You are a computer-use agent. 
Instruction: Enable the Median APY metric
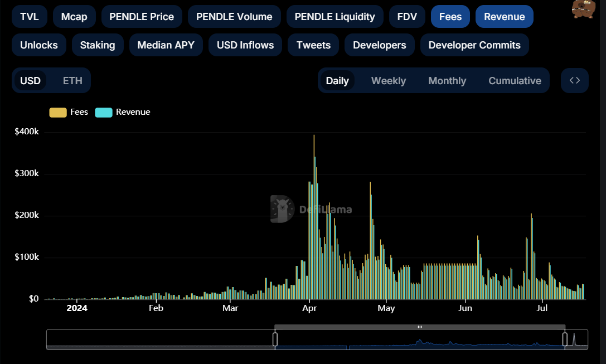166,45
